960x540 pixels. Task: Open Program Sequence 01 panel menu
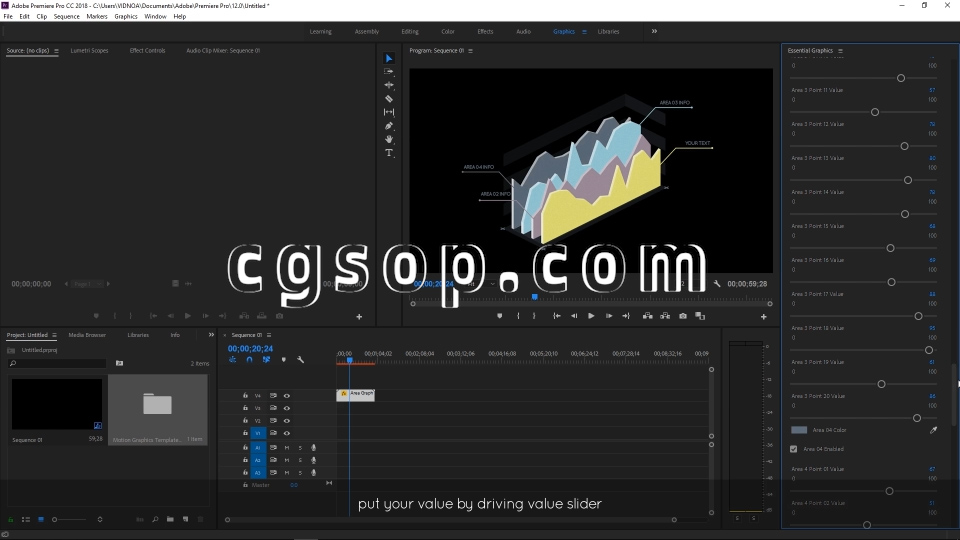[470, 51]
